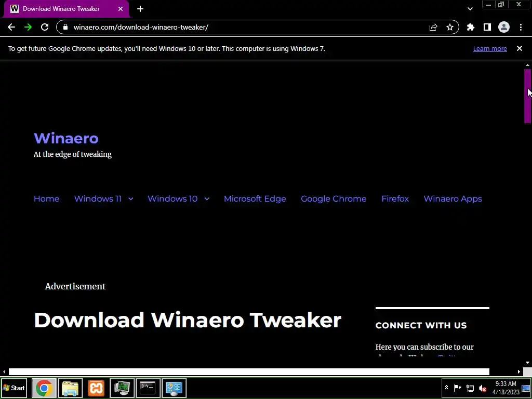Viewport: 532px width, 399px height.
Task: Click the scroll left arrow
Action: 4,372
